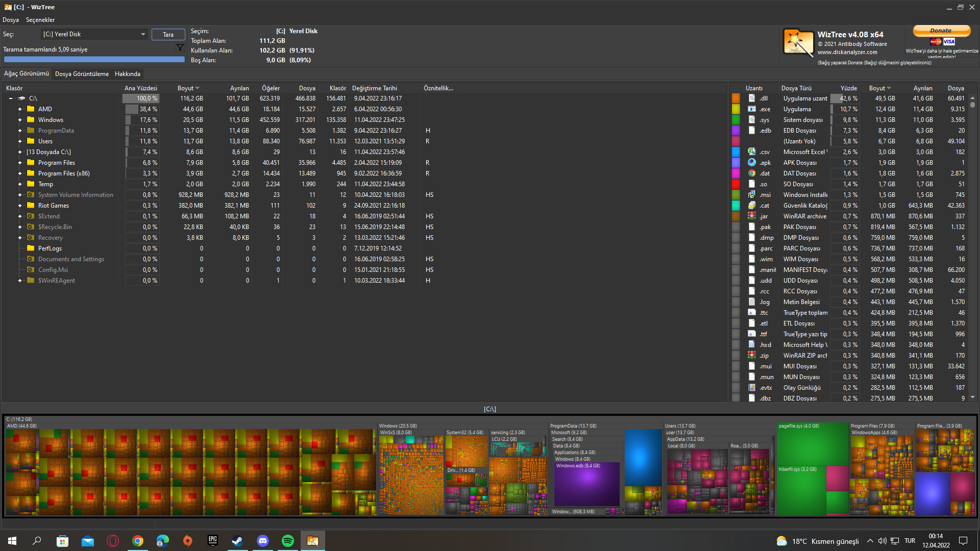
Task: Expand the Windows folder node
Action: pos(20,119)
